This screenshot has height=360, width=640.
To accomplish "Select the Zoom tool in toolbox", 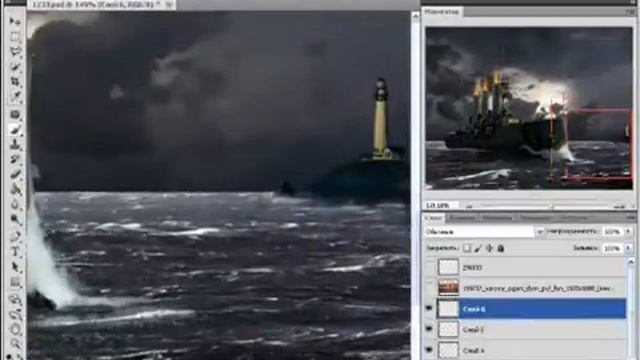I will pos(15,344).
